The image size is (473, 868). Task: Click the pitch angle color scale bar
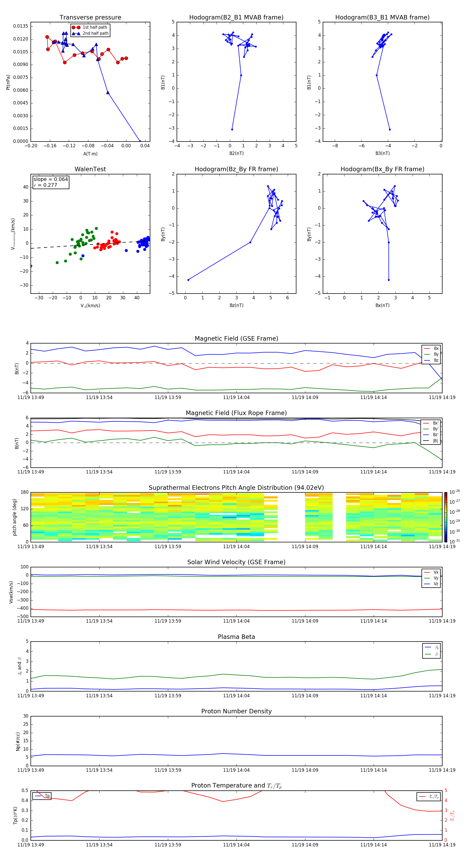[x=446, y=517]
